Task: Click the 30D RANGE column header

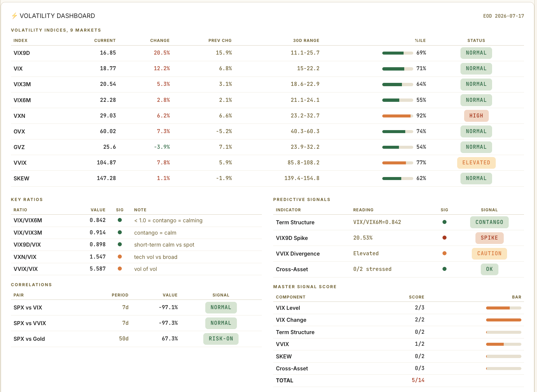Action: pos(306,41)
